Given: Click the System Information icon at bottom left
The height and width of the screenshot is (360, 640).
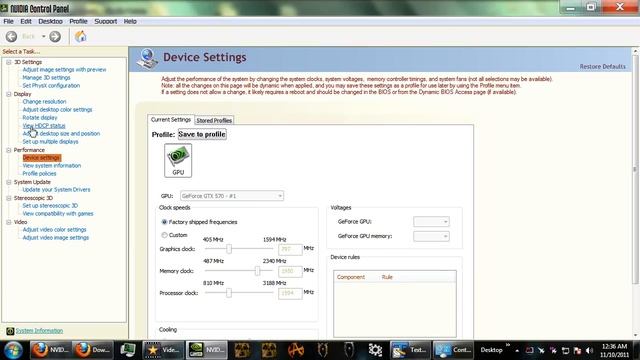Looking at the screenshot, I should pos(10,331).
